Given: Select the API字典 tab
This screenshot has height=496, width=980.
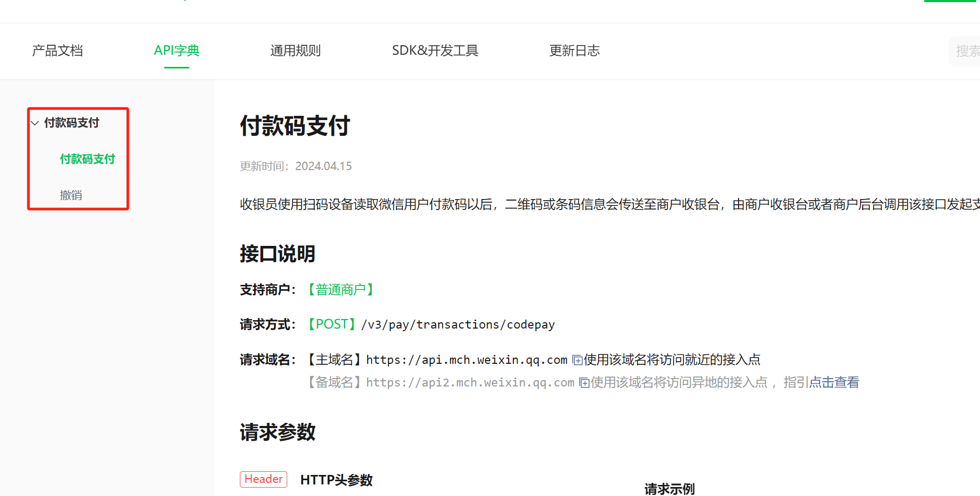Looking at the screenshot, I should (177, 51).
